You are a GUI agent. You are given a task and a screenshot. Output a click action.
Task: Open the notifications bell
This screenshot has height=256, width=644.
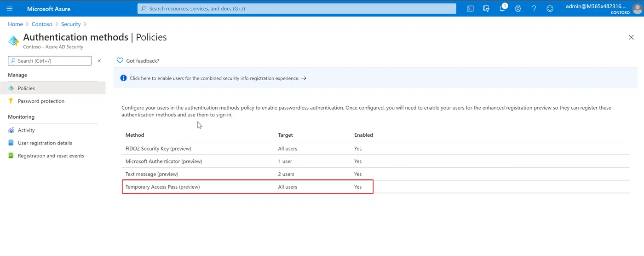point(502,8)
